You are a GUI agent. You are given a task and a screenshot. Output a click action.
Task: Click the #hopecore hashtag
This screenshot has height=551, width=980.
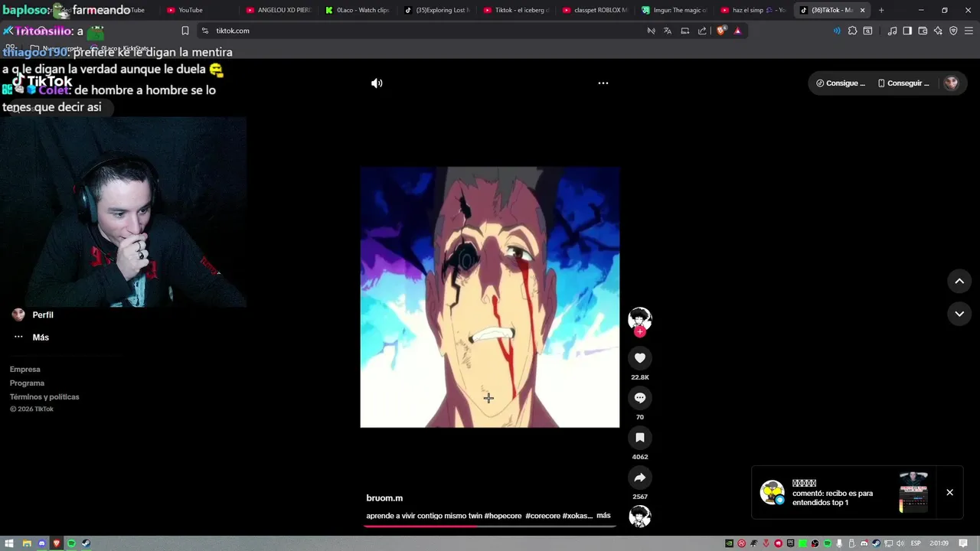(503, 516)
